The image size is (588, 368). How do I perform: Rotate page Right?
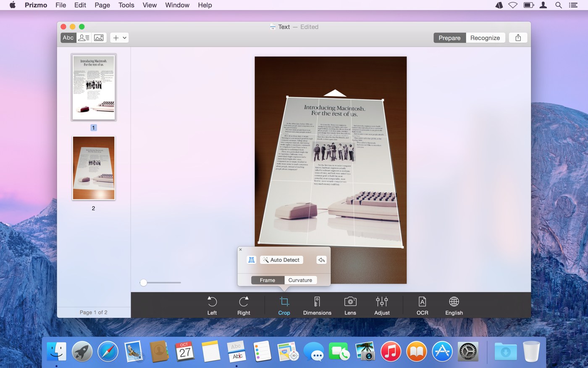pyautogui.click(x=244, y=306)
